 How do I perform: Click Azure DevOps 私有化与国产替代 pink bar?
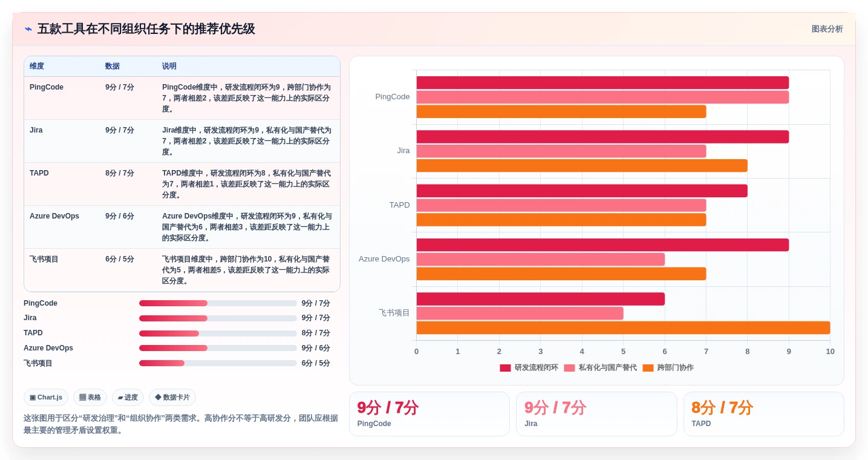point(541,259)
